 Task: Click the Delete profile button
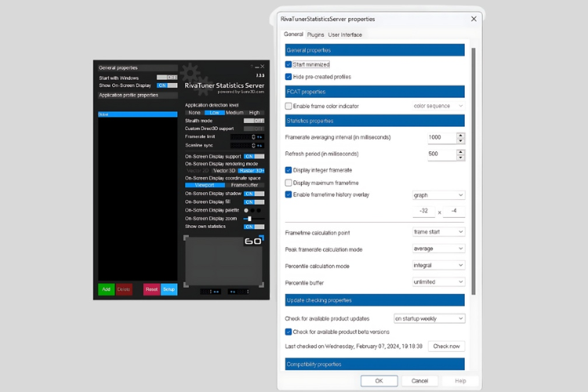(x=124, y=289)
